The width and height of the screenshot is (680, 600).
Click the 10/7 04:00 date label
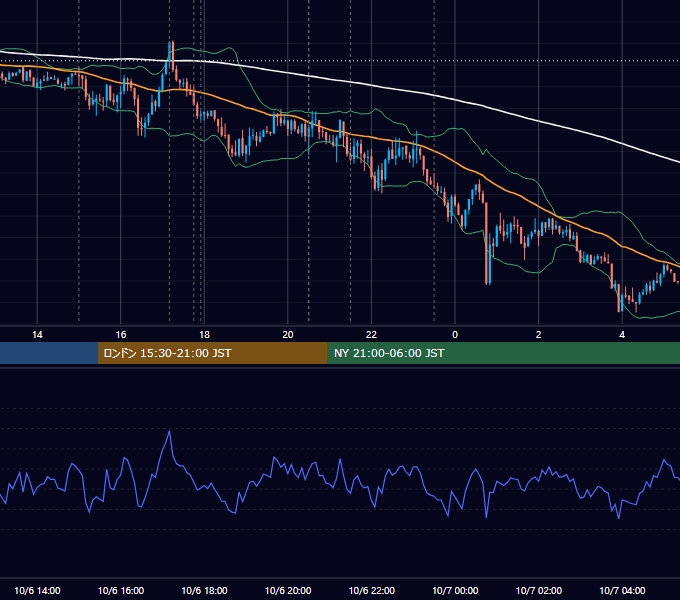coord(622,590)
